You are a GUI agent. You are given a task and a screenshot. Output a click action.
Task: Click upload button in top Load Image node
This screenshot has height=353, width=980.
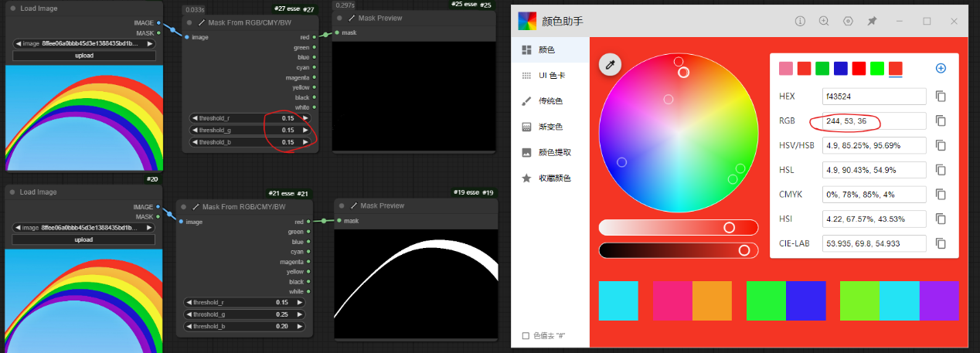pyautogui.click(x=84, y=56)
